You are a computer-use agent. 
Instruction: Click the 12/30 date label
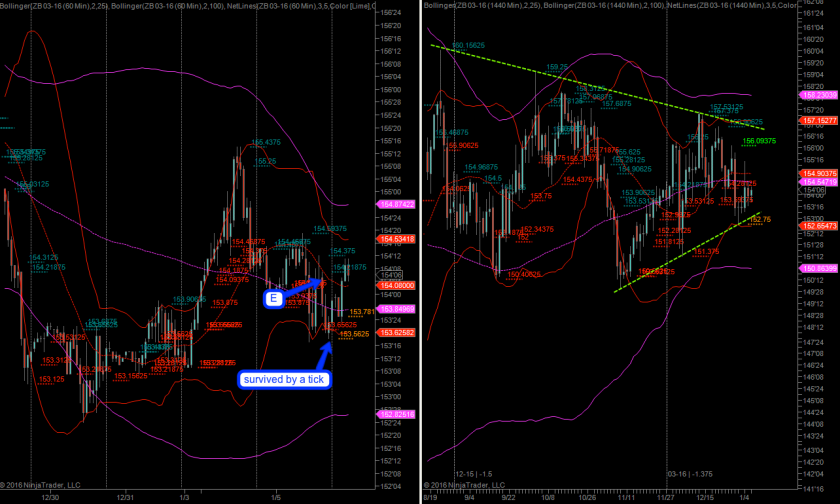(50, 497)
